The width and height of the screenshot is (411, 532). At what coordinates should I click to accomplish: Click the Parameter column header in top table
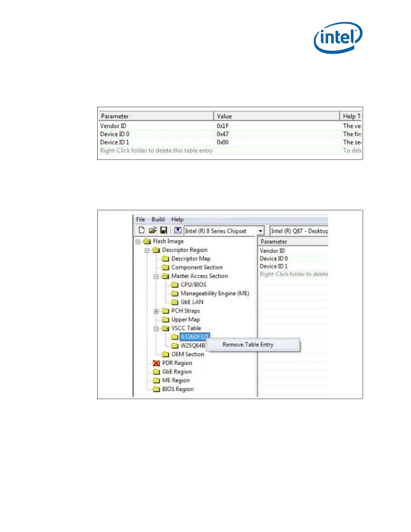(x=156, y=116)
